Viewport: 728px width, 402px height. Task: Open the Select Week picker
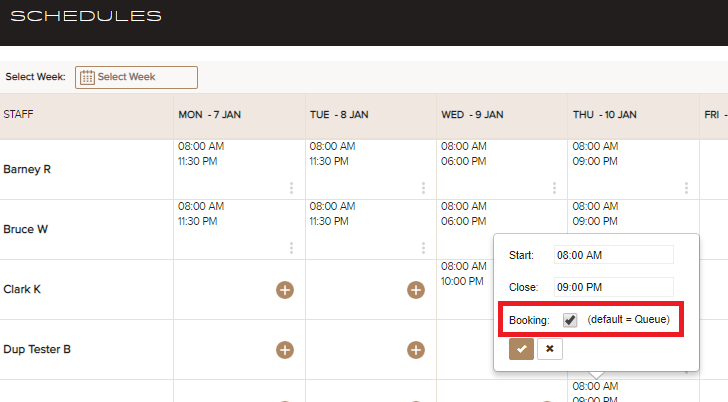137,77
